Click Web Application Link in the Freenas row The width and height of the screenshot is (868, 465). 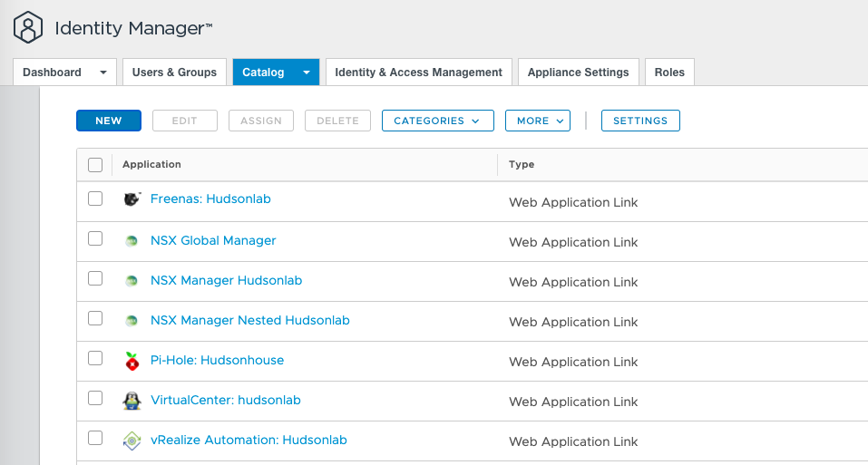pyautogui.click(x=573, y=202)
